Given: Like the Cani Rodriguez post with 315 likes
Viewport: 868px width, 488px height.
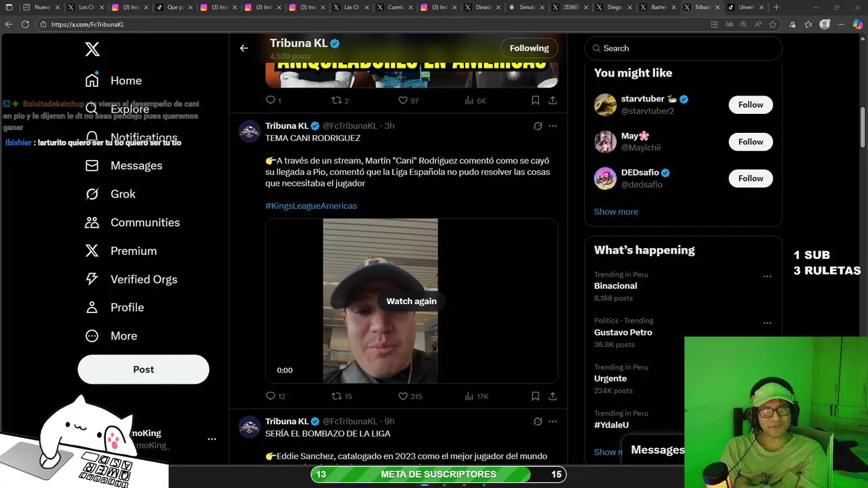Looking at the screenshot, I should click(x=410, y=396).
